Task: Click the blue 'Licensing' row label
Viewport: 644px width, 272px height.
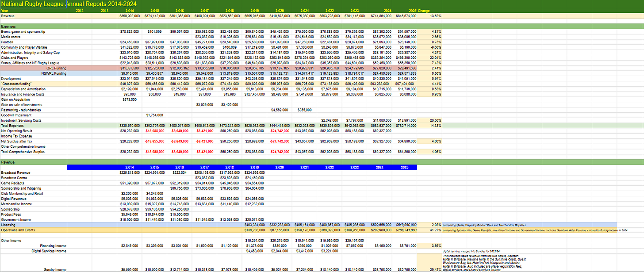Action: (x=8, y=225)
